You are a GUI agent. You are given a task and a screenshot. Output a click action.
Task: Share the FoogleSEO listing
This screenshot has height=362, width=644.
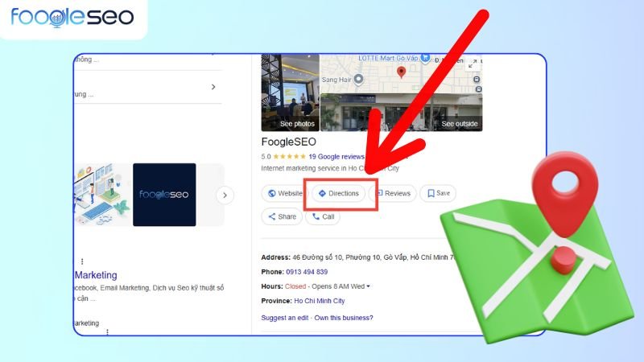coord(281,216)
